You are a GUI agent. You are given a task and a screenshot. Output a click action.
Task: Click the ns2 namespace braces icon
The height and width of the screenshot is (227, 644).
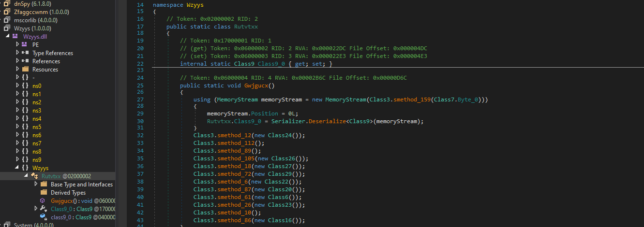[25, 102]
